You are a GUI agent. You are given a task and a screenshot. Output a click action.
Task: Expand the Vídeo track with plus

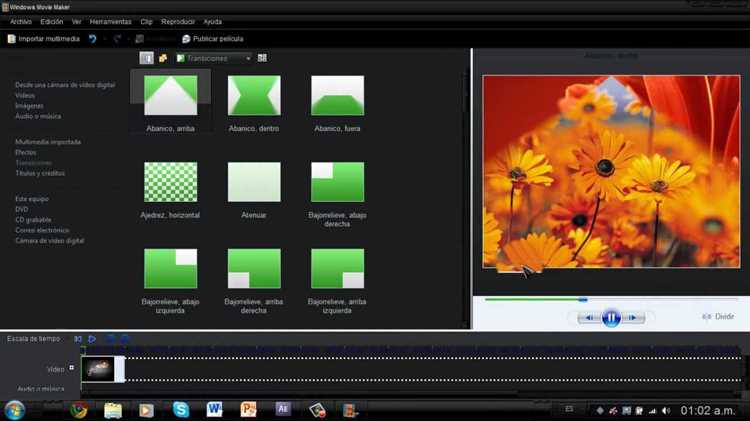[71, 368]
